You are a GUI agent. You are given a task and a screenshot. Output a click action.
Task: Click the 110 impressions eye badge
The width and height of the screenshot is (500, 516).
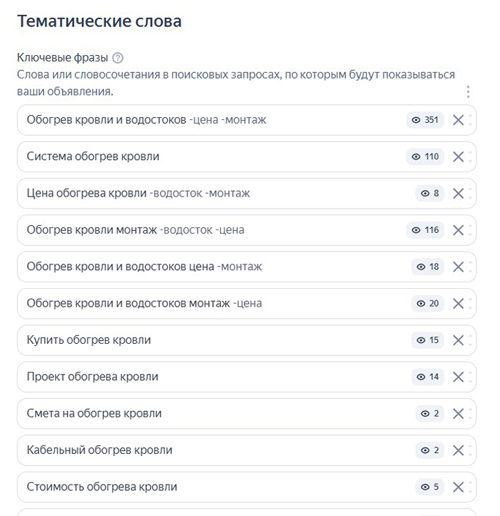point(425,157)
